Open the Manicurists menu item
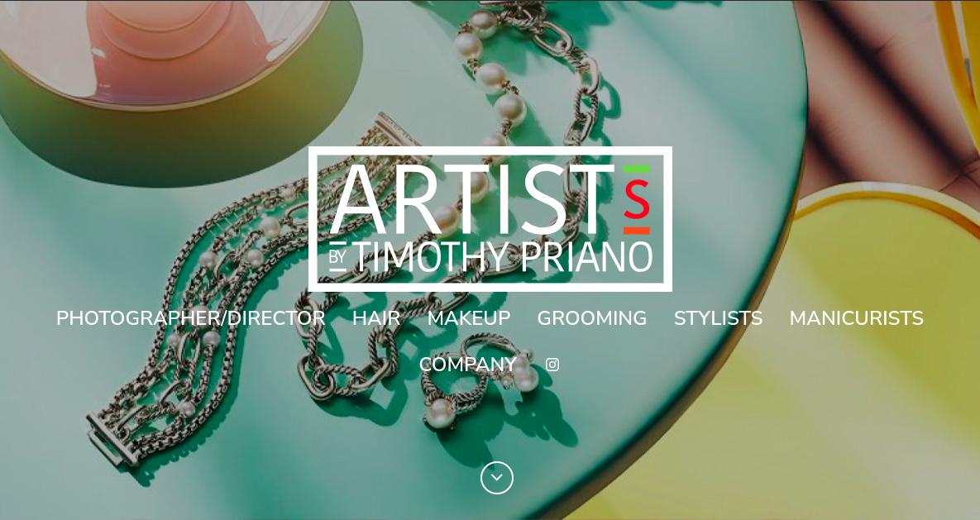Viewport: 980px width, 520px height. tap(856, 318)
